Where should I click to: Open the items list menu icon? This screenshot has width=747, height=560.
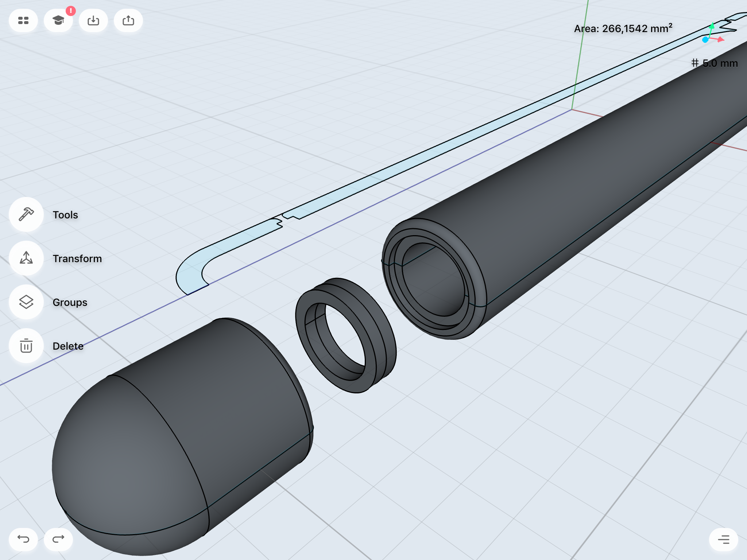tap(724, 539)
